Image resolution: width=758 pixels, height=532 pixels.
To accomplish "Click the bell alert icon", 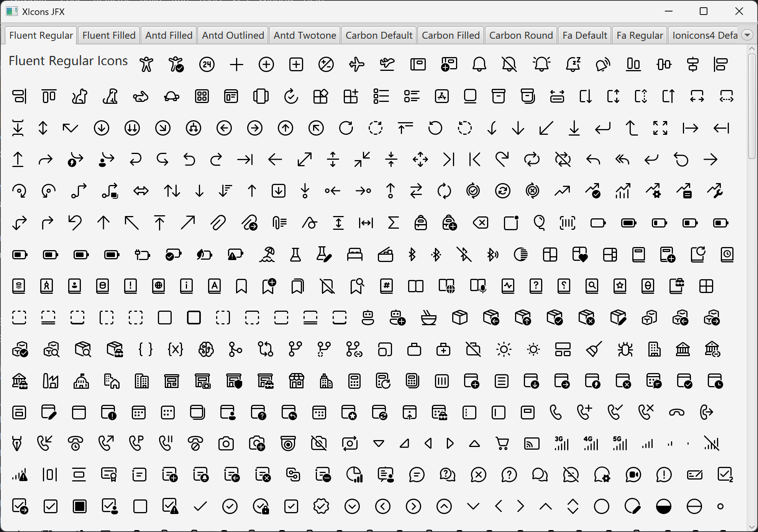I will click(541, 64).
